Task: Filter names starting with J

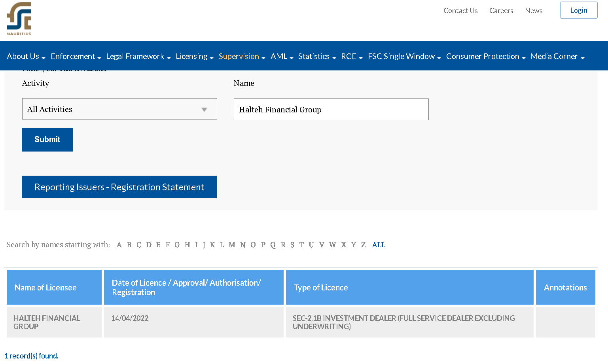Action: pyautogui.click(x=204, y=245)
